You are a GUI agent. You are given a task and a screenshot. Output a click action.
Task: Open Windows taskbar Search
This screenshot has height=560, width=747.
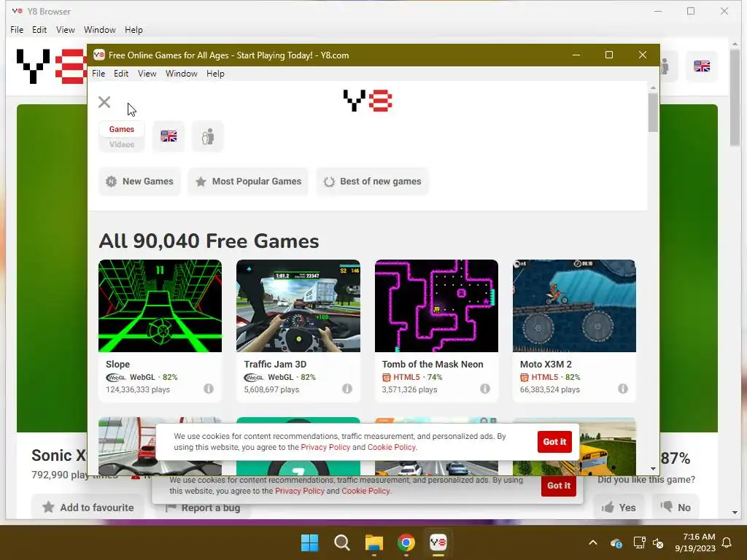click(x=341, y=542)
